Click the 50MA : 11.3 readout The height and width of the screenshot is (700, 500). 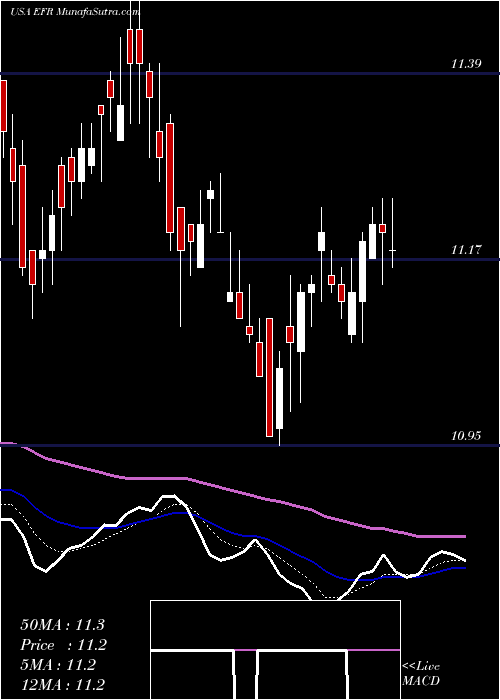[x=62, y=625]
